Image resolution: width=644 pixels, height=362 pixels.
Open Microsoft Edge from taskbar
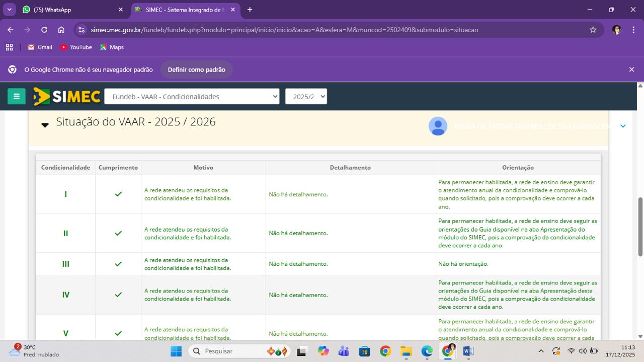[x=427, y=351]
